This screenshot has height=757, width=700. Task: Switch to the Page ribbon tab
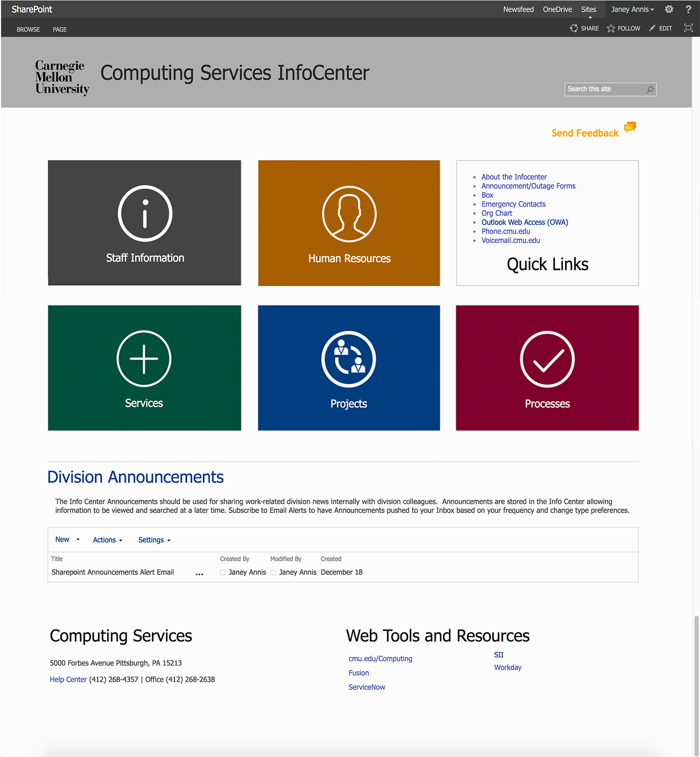point(60,29)
